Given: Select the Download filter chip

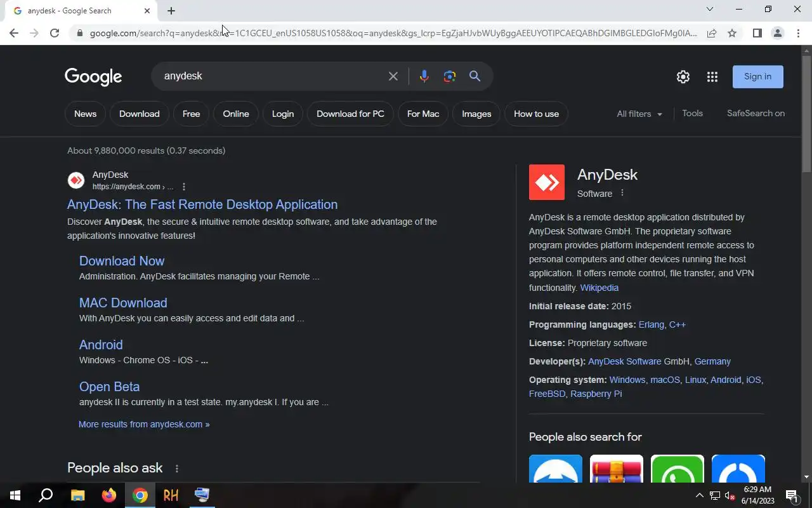Looking at the screenshot, I should 139,114.
